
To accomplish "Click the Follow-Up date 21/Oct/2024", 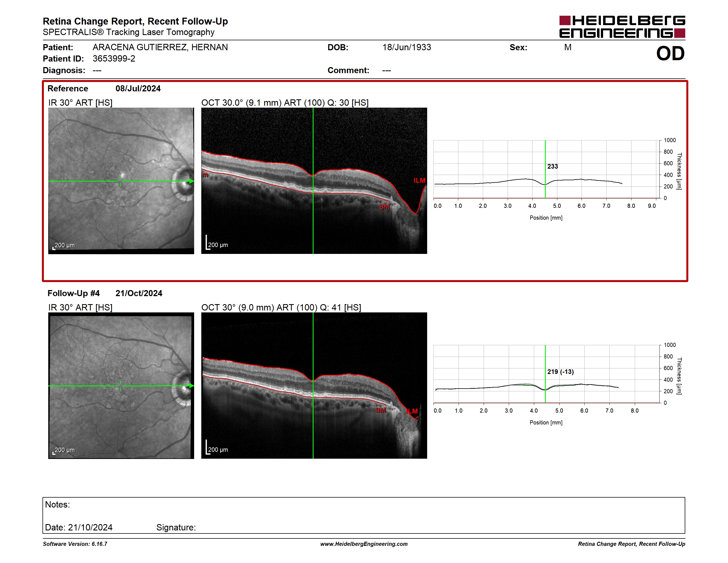I will [139, 293].
